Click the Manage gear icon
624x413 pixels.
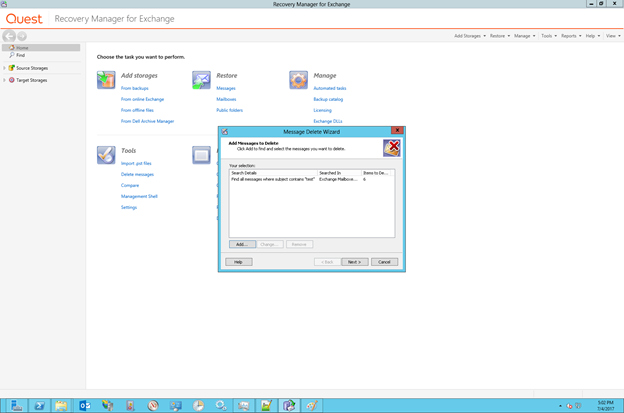(298, 80)
